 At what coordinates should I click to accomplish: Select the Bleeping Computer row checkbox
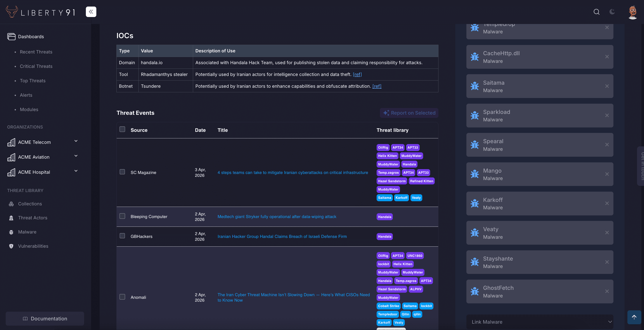coord(122,216)
